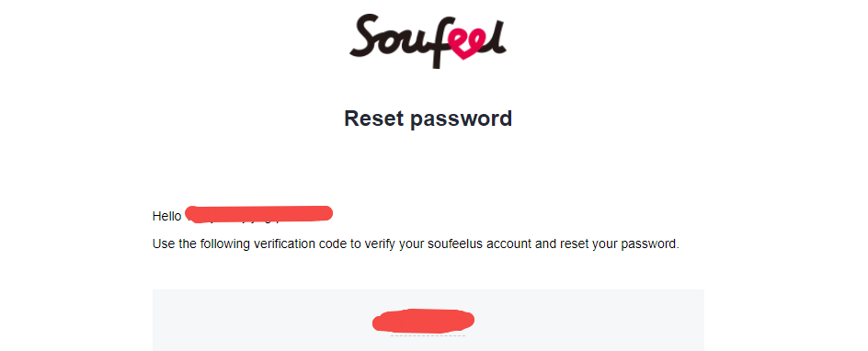Image resolution: width=868 pixels, height=351 pixels.
Task: Select the word Reset in the heading
Action: tap(373, 119)
